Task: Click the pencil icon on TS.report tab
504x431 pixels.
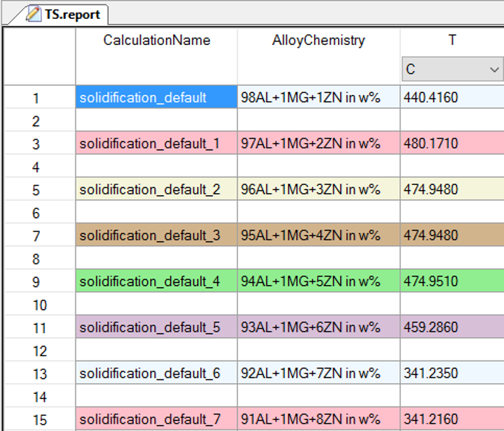Action: pos(33,14)
